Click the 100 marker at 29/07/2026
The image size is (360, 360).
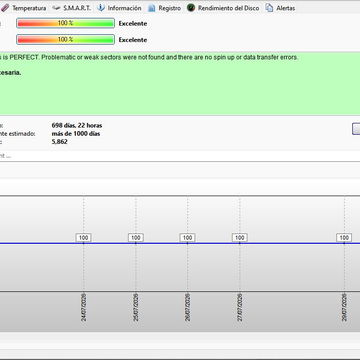(x=344, y=238)
